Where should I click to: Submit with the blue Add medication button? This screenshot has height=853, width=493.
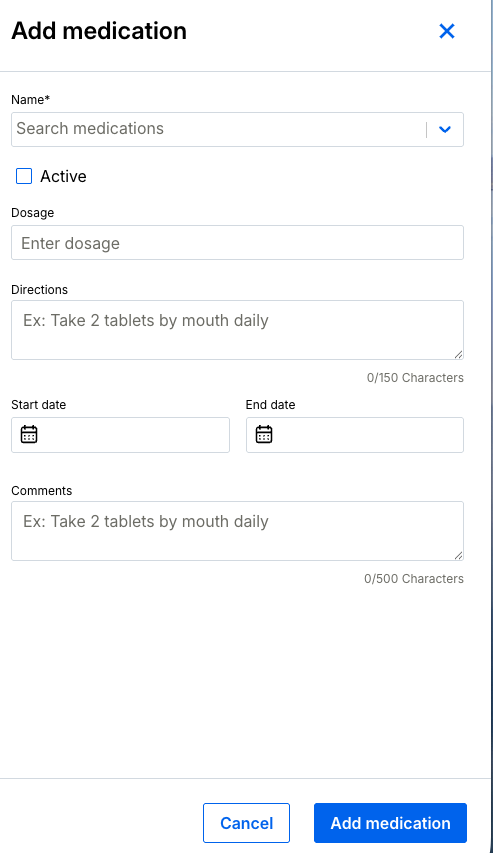pyautogui.click(x=390, y=823)
